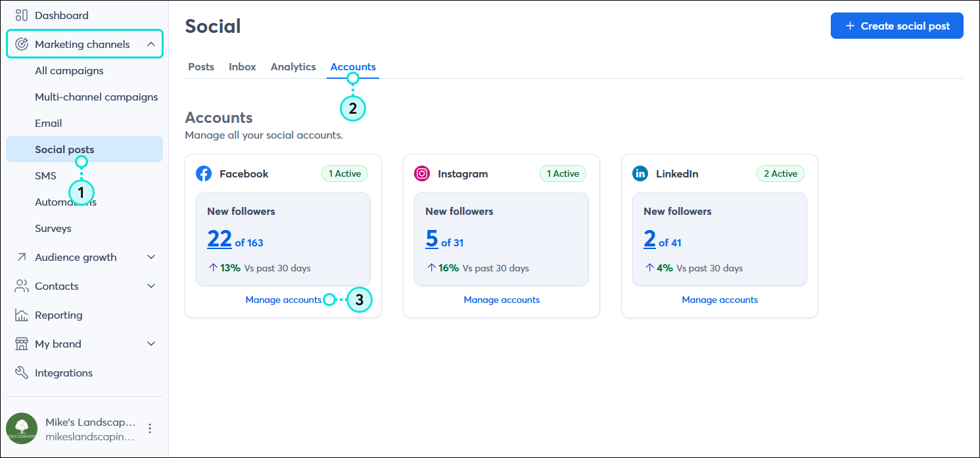Open the Email channel

click(x=49, y=123)
